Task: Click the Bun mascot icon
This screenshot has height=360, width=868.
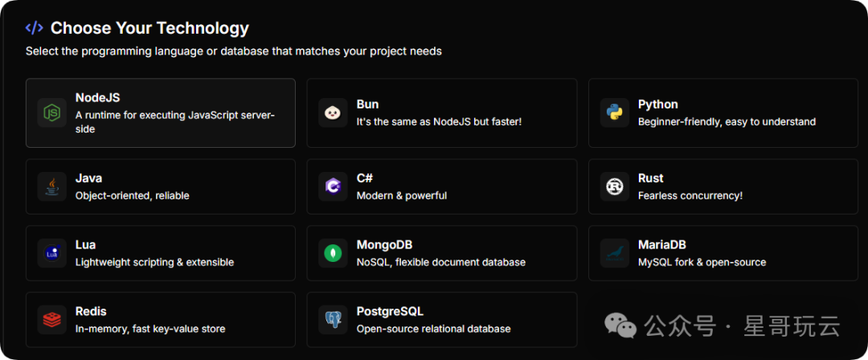Action: coord(333,113)
